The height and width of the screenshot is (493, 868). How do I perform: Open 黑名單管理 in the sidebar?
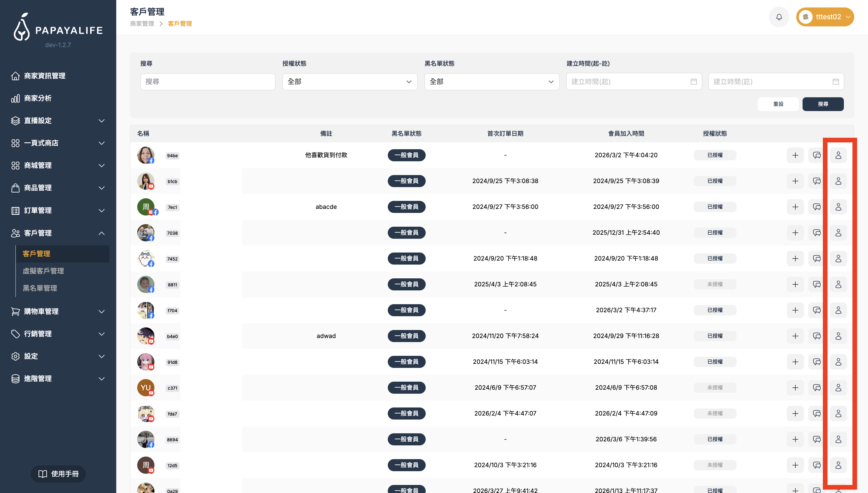(x=40, y=288)
